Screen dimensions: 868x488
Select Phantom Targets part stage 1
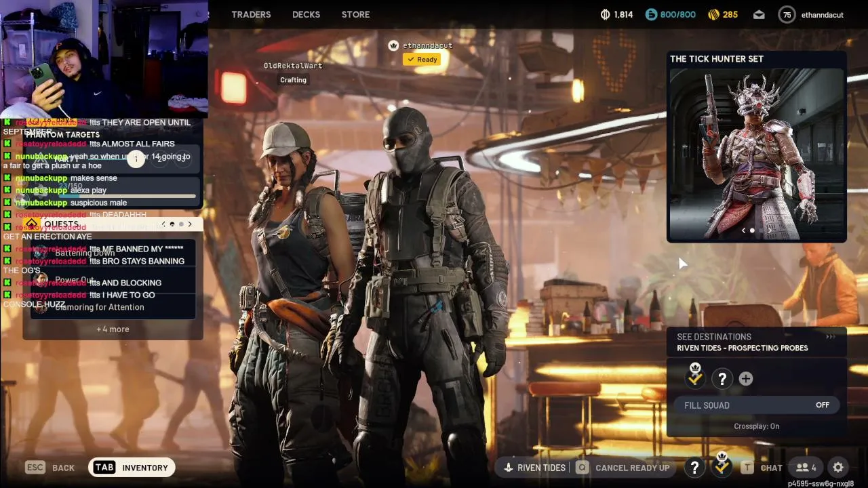(x=136, y=159)
